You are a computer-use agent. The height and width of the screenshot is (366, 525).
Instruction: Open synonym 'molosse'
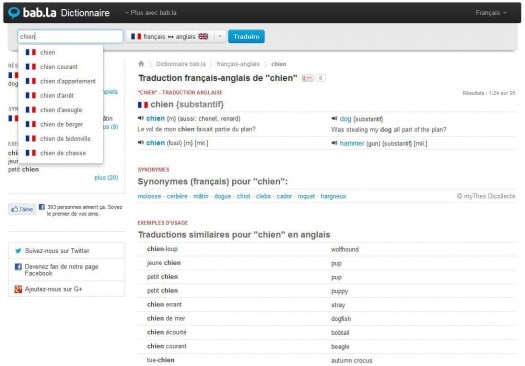[x=149, y=196]
